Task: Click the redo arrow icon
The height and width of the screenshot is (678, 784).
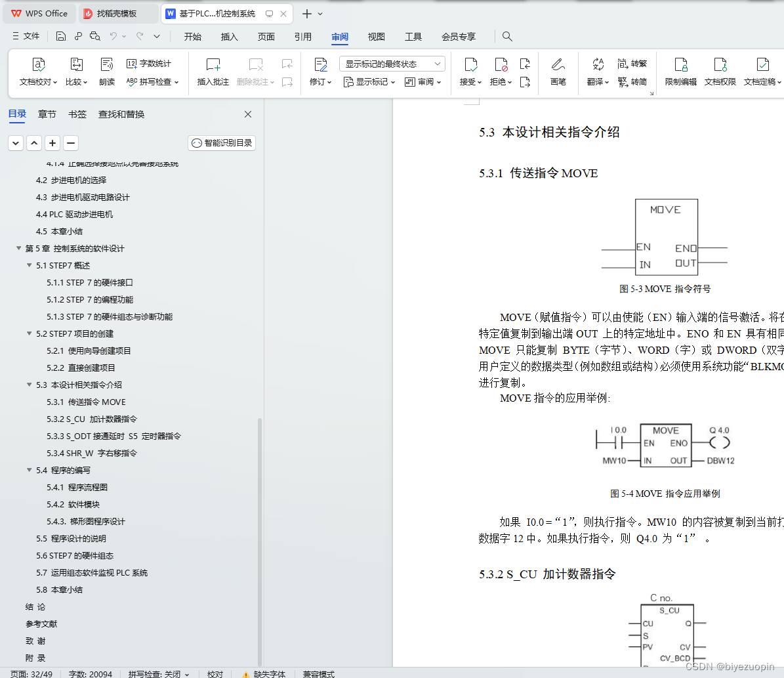Action: click(140, 36)
